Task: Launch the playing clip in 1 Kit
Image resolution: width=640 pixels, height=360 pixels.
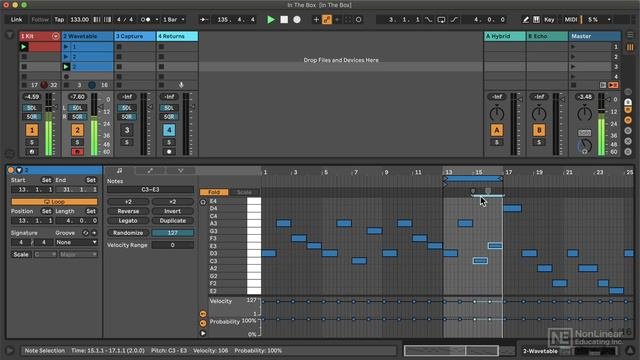Action: tap(24, 47)
